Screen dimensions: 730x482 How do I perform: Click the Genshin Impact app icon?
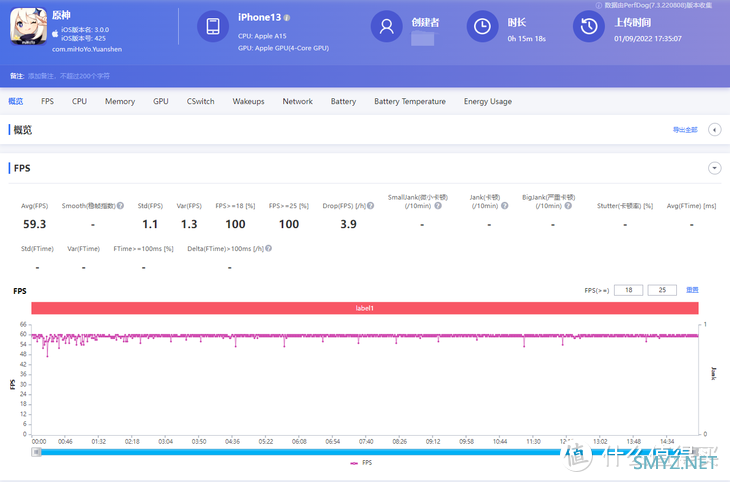point(28,27)
